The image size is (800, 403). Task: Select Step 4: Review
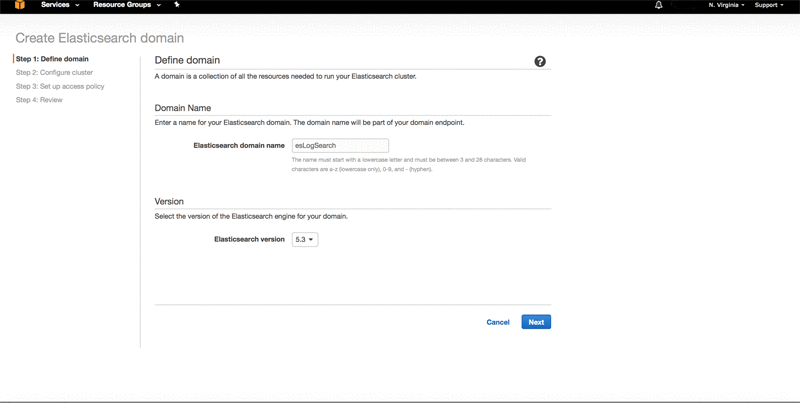pyautogui.click(x=39, y=100)
